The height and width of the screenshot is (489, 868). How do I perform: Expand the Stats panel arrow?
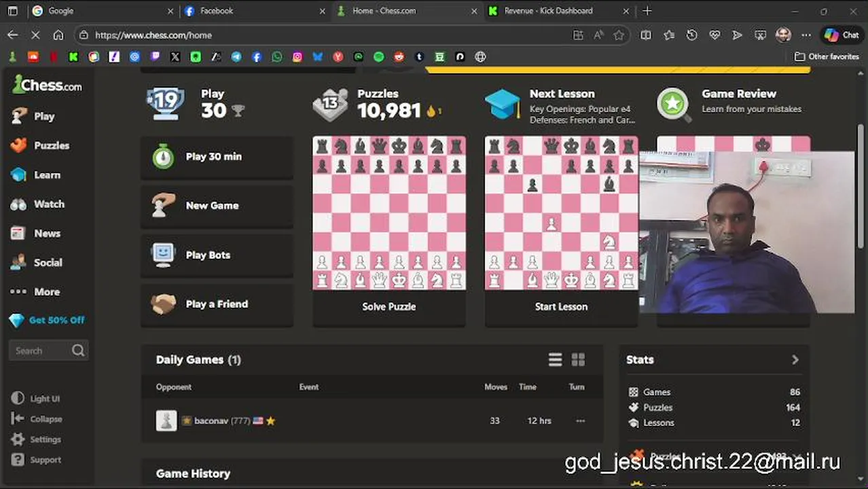point(795,360)
